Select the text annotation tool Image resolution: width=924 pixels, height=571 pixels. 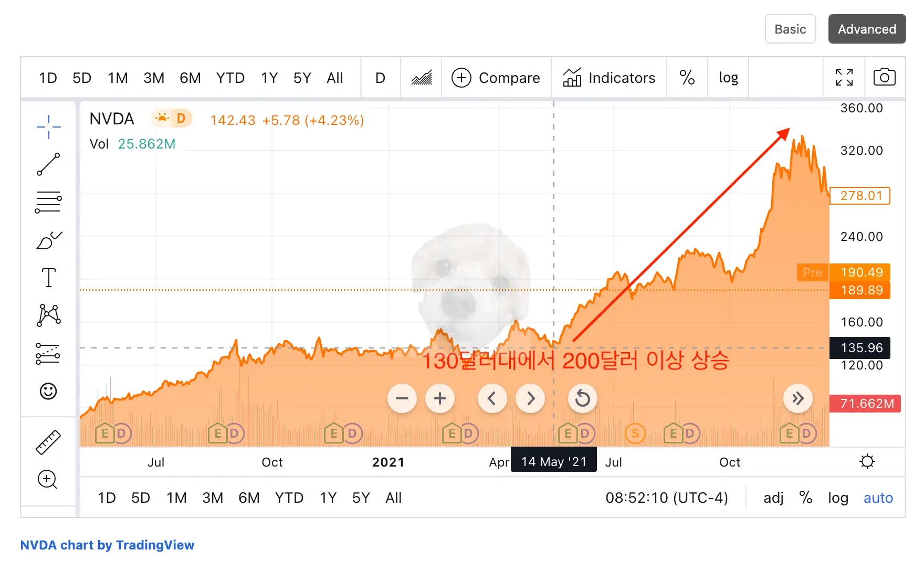pyautogui.click(x=48, y=277)
